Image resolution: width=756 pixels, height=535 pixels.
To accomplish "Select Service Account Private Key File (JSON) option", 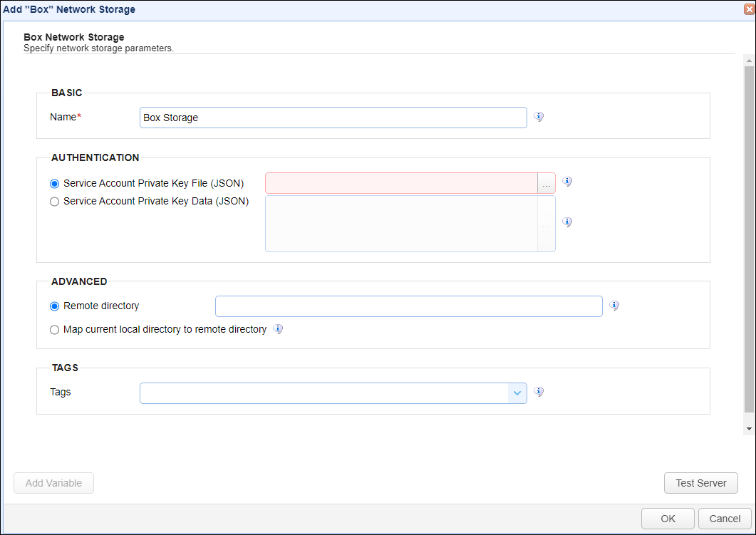I will click(x=54, y=184).
